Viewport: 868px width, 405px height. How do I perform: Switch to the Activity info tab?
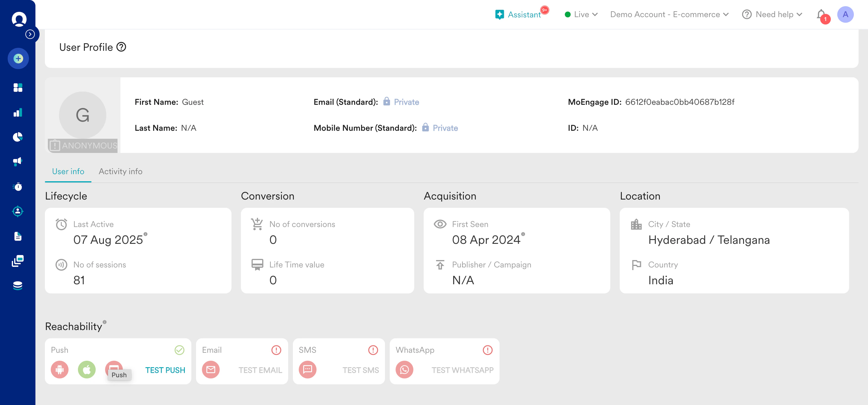click(x=120, y=172)
